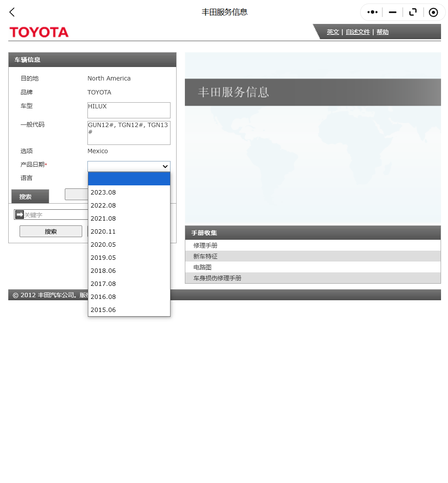Image resolution: width=448 pixels, height=483 pixels.
Task: Minimize the mini program with the dash icon
Action: [392, 12]
